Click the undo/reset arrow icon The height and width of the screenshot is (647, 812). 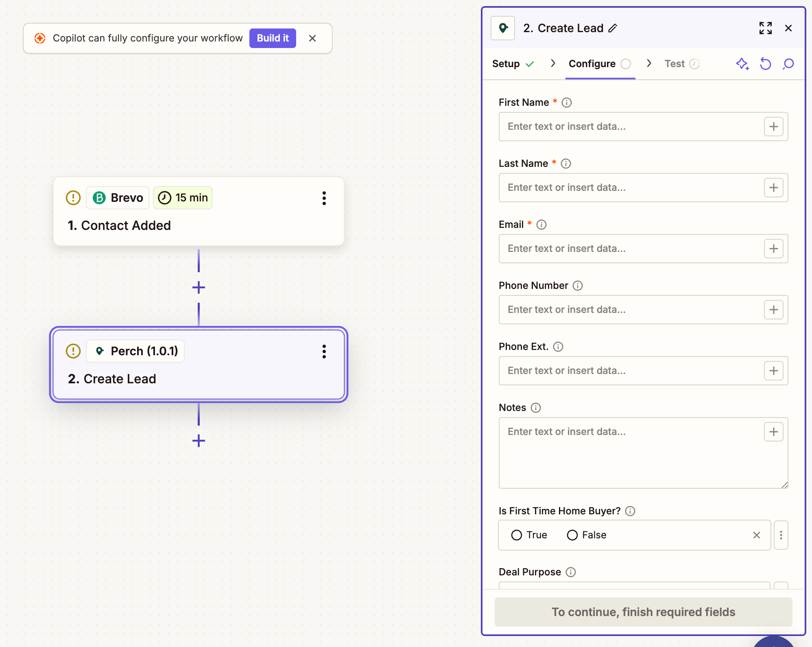pos(765,64)
